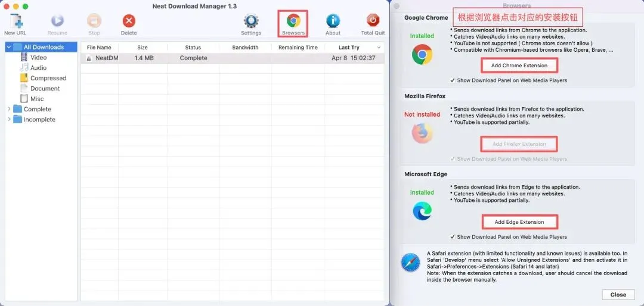This screenshot has width=644, height=306.
Task: Click the Delete toolbar icon
Action: 129,20
